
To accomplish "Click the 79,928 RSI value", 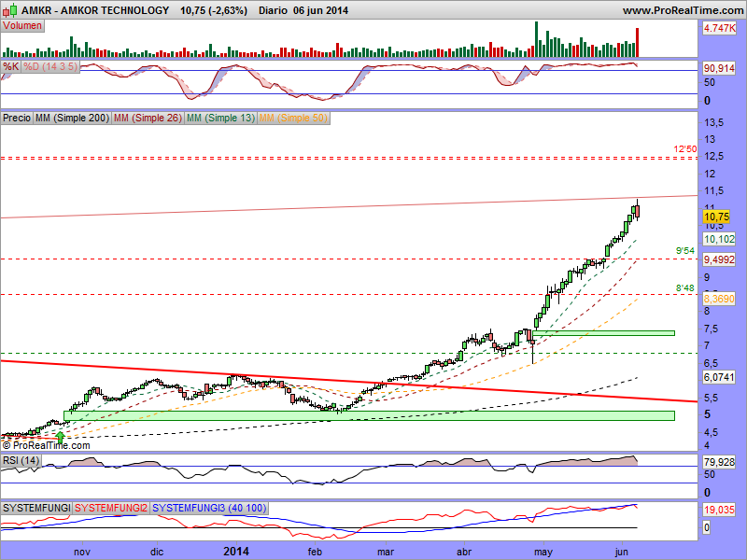I will point(719,462).
